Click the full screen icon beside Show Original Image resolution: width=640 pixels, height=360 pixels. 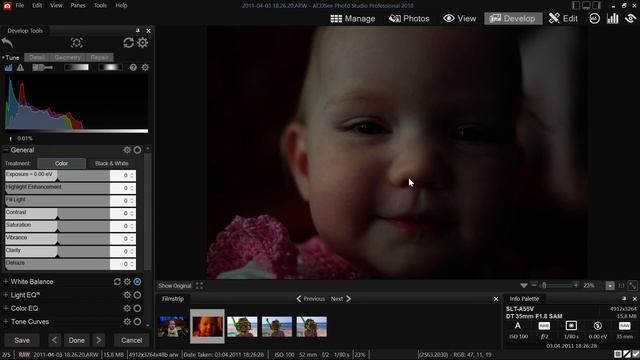point(199,286)
